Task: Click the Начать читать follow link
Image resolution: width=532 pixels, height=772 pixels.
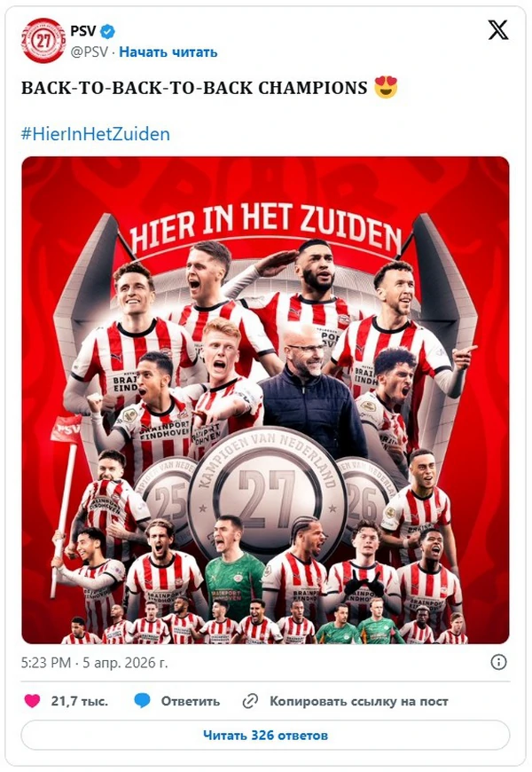Action: coord(168,52)
